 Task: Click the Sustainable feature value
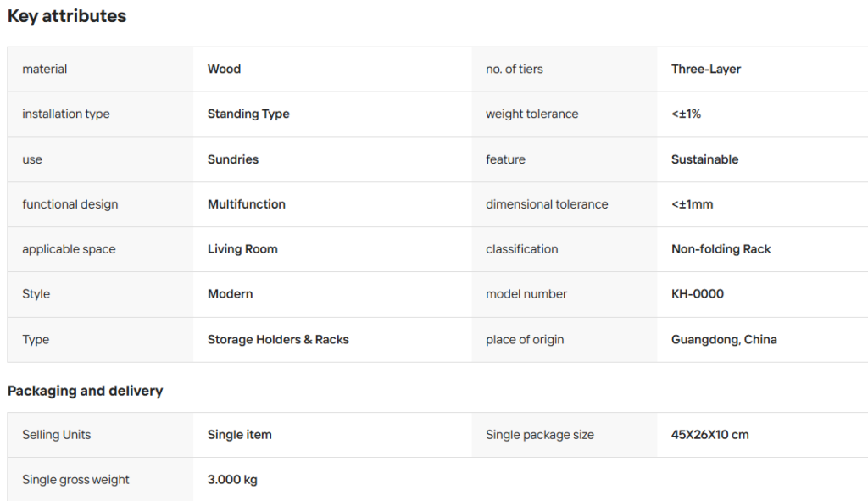(704, 159)
